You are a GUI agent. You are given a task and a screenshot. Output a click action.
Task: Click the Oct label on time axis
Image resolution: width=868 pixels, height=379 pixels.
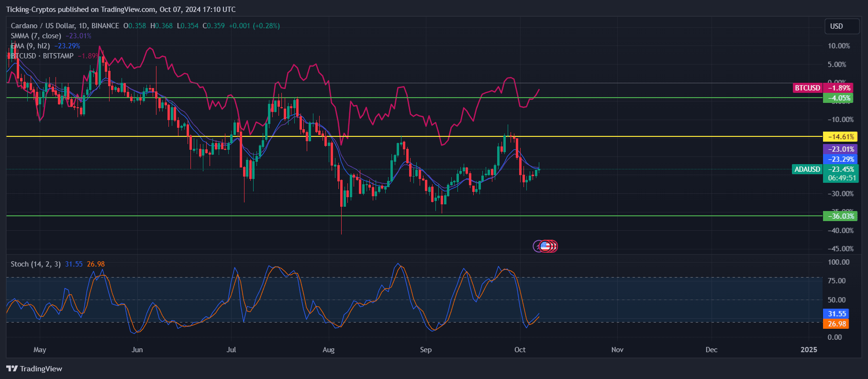520,350
